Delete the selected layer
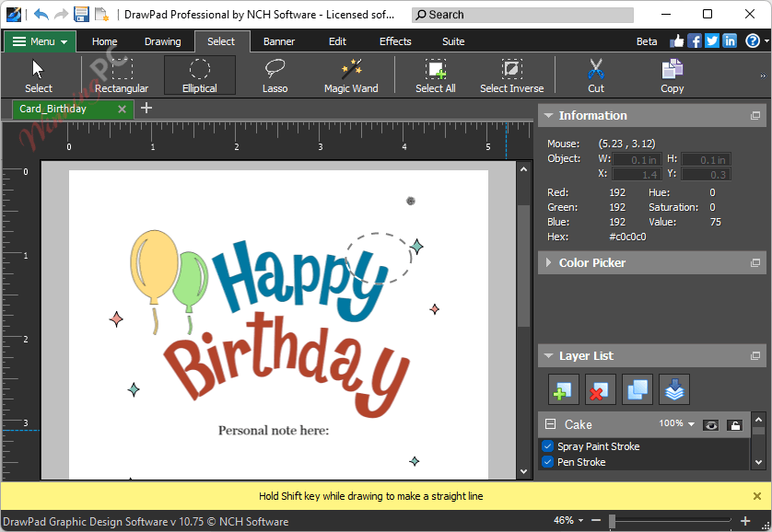 pyautogui.click(x=600, y=389)
